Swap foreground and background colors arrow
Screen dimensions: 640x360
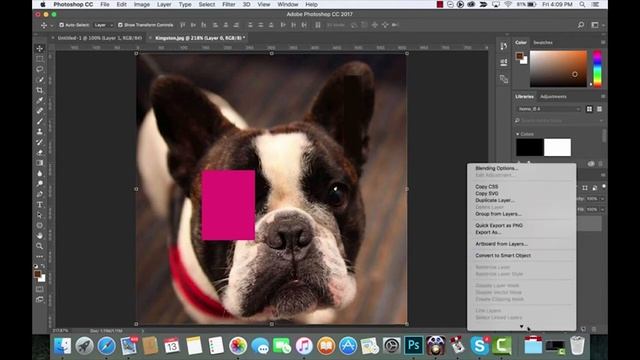pos(43,266)
